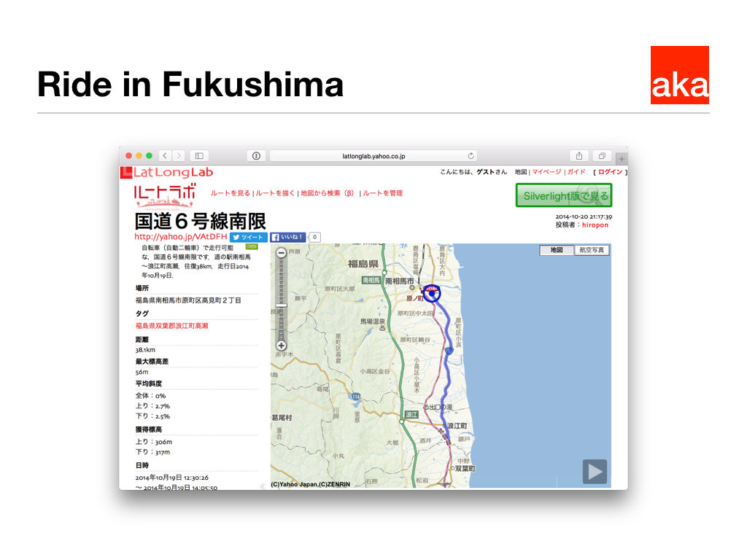Zoom out the map with minus button
The width and height of the screenshot is (747, 560).
click(282, 253)
